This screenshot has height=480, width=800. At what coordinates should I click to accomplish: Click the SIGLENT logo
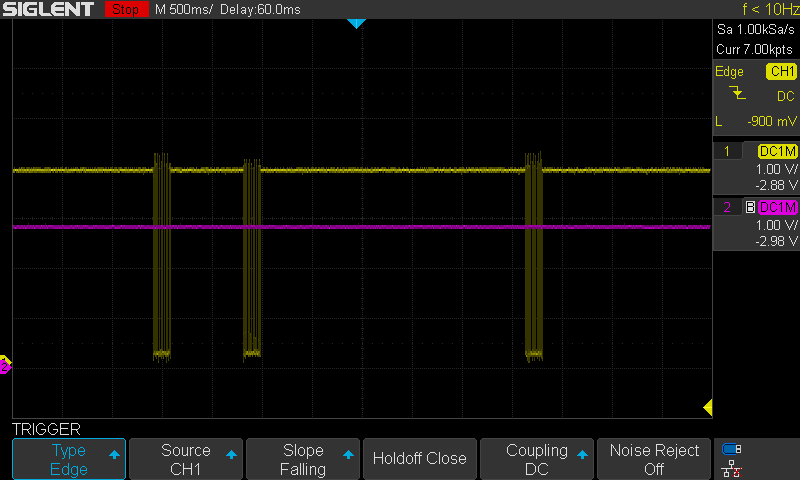pos(48,9)
